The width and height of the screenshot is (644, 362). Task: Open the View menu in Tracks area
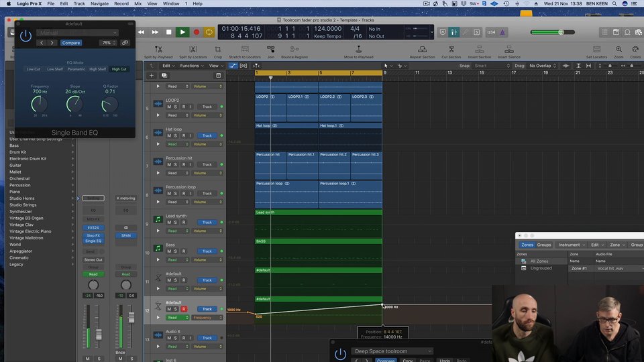click(x=215, y=66)
